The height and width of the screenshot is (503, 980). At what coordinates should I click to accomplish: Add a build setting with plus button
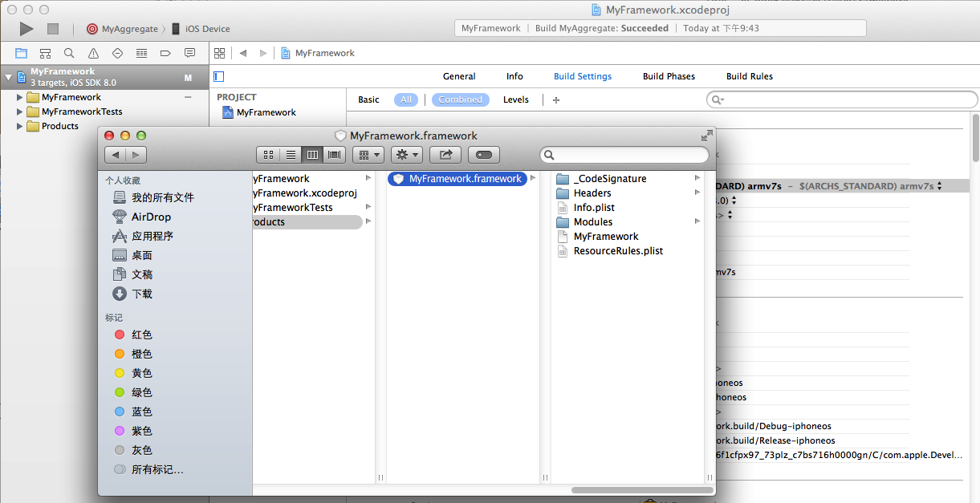tap(556, 99)
